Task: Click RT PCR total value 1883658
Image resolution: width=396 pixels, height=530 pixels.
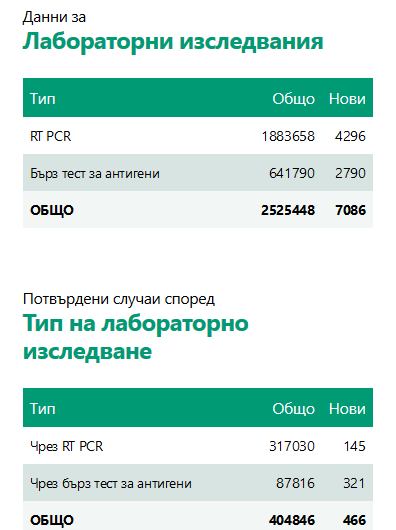Action: click(288, 136)
